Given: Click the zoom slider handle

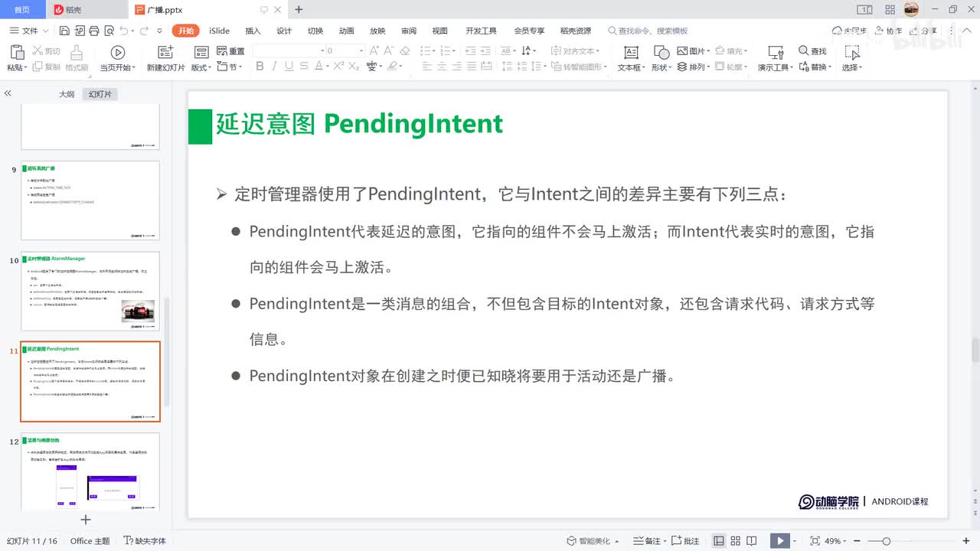Looking at the screenshot, I should click(886, 541).
